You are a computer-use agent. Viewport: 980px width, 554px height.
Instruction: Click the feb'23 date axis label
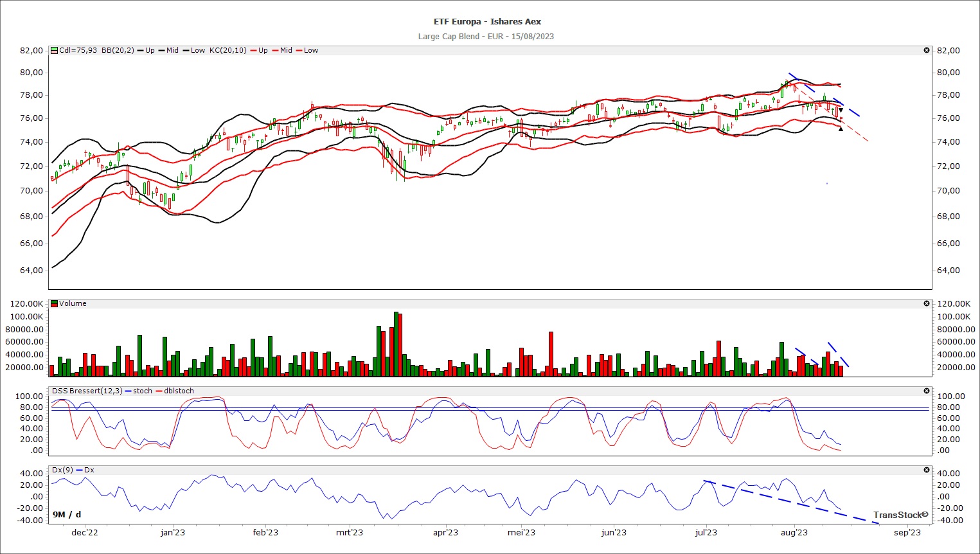click(x=265, y=532)
